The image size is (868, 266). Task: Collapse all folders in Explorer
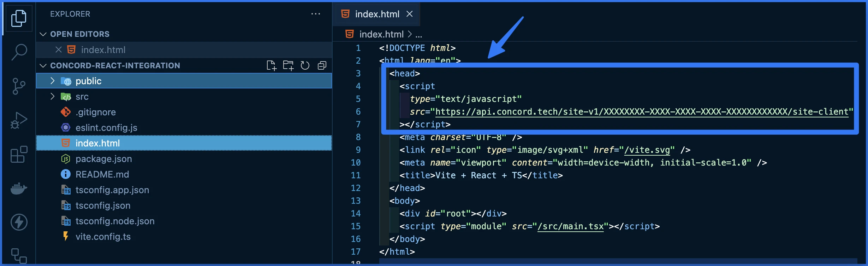click(x=322, y=65)
